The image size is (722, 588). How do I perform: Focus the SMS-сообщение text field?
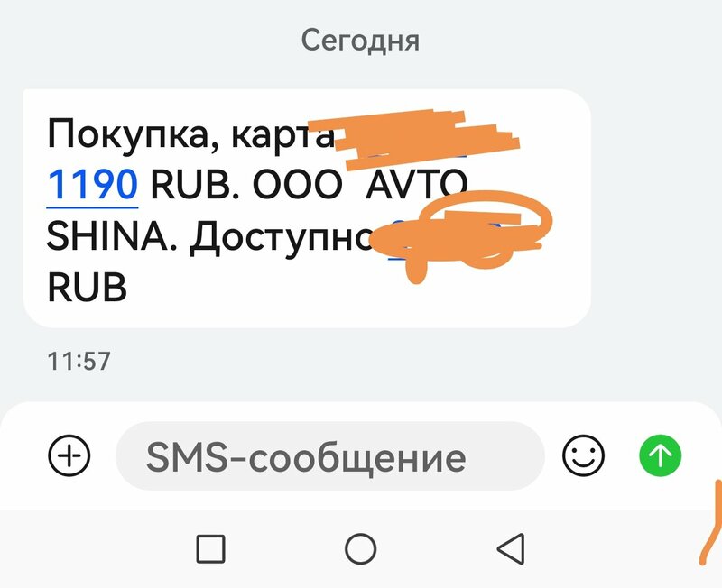(x=329, y=456)
